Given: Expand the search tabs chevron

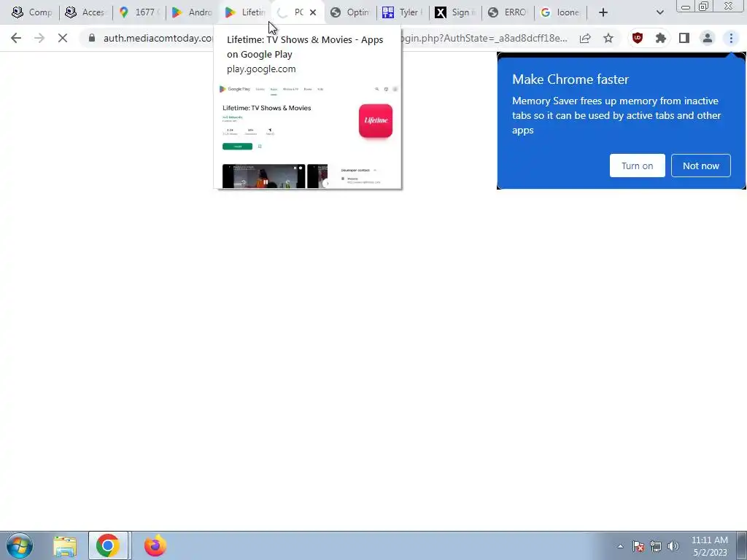Looking at the screenshot, I should 659,12.
